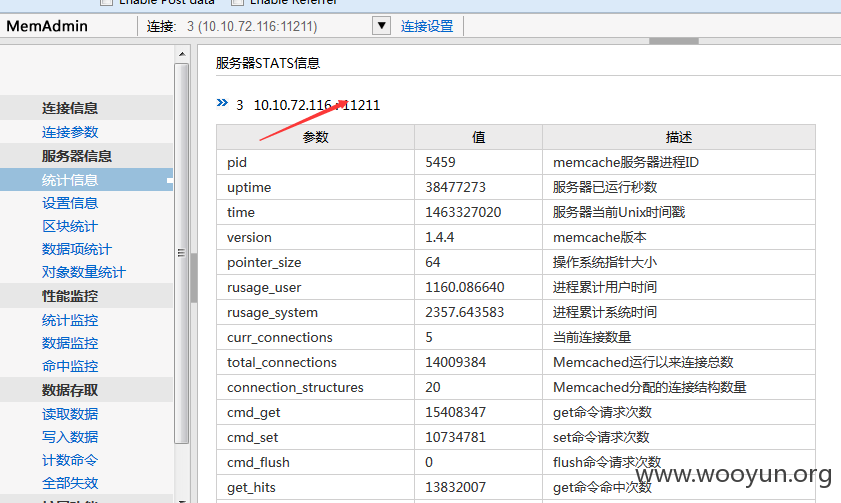The height and width of the screenshot is (503, 841).
Task: Open the connection dropdown arrow
Action: [x=381, y=25]
